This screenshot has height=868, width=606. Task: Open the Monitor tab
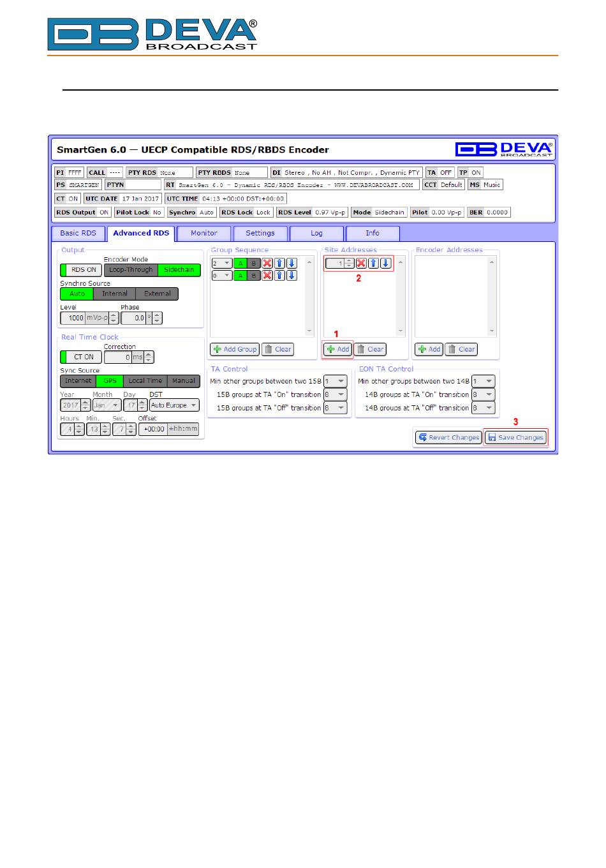coord(204,234)
